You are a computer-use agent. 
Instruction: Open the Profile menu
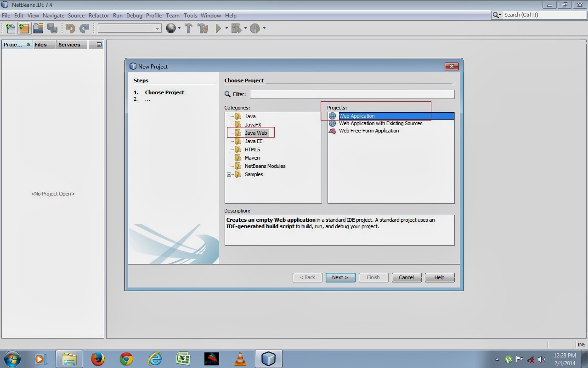tap(154, 15)
